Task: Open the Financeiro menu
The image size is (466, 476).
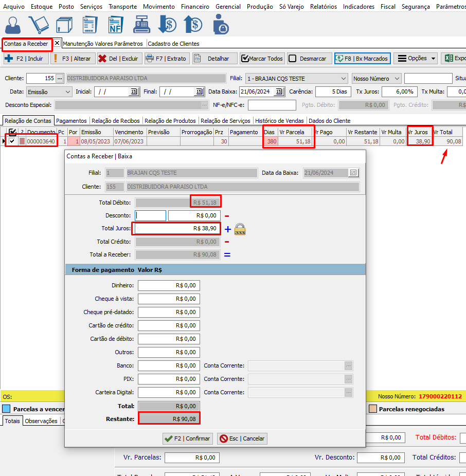Action: (x=195, y=7)
